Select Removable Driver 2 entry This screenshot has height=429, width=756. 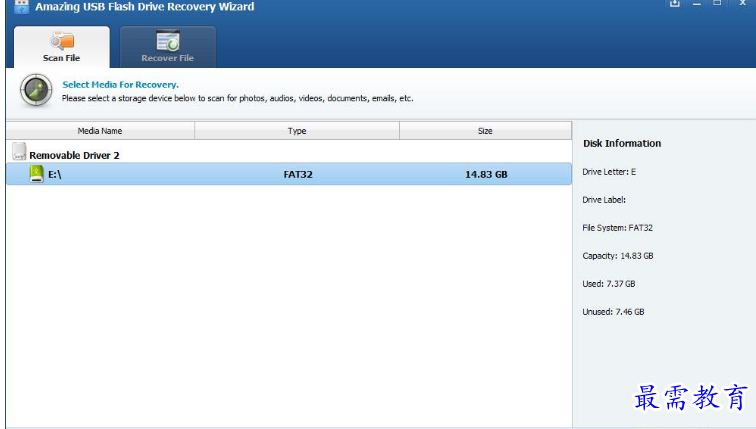click(74, 155)
